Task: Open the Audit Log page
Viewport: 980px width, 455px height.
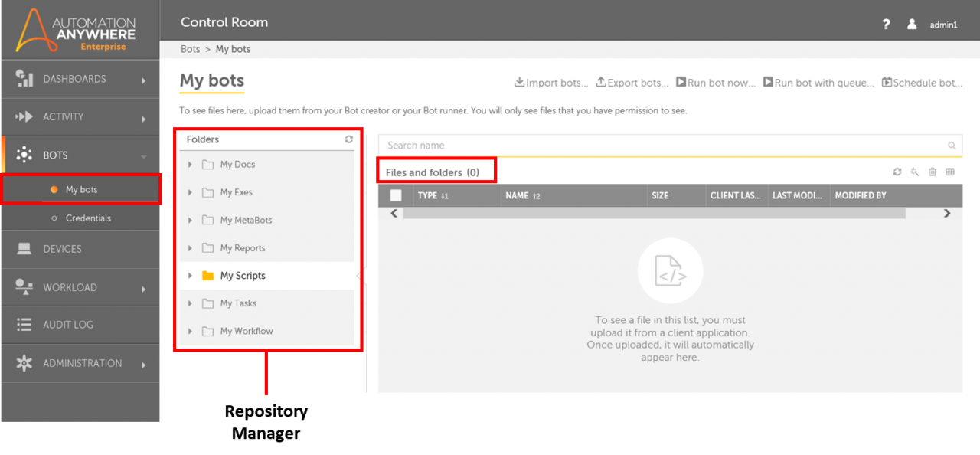Action: pyautogui.click(x=80, y=325)
